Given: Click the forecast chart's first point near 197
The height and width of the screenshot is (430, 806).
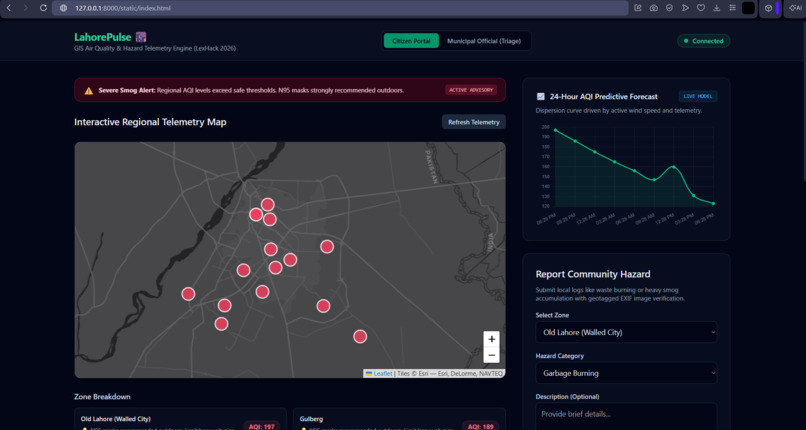Looking at the screenshot, I should 555,130.
